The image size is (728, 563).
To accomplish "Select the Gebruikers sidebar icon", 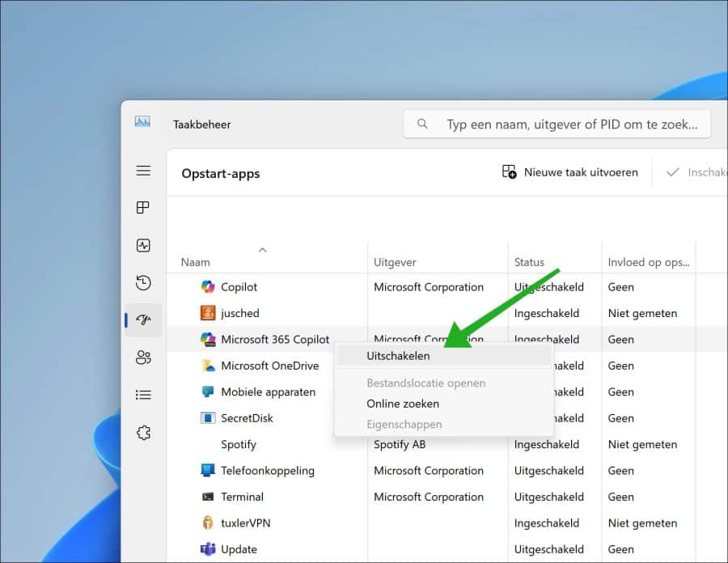I will pos(143,357).
